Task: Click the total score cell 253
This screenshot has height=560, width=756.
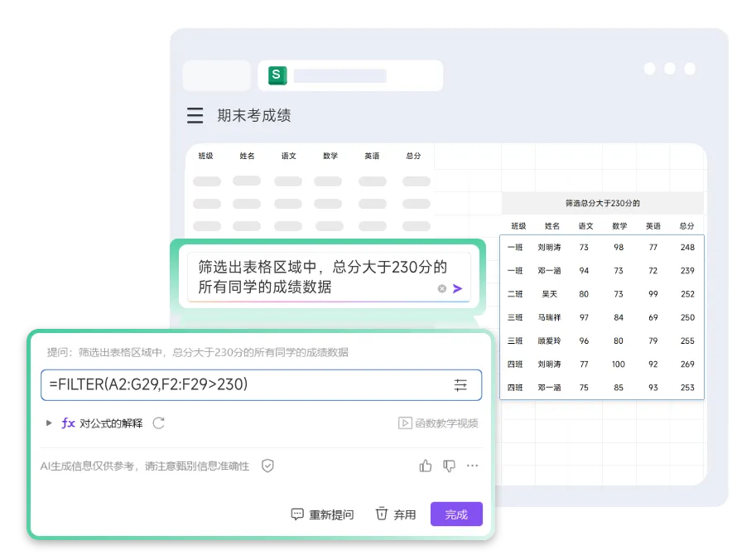Action: 687,388
